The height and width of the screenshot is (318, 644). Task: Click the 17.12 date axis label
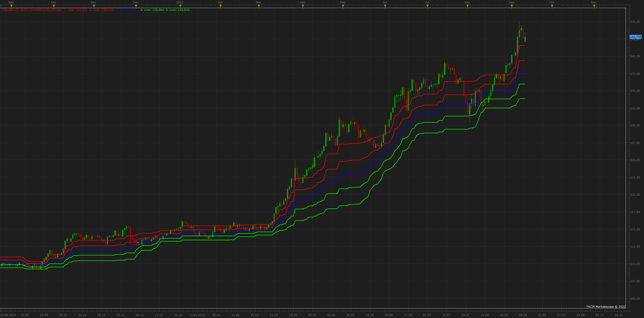159,315
